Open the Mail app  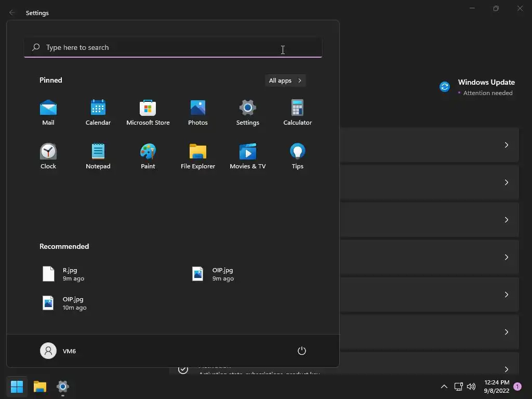[48, 113]
